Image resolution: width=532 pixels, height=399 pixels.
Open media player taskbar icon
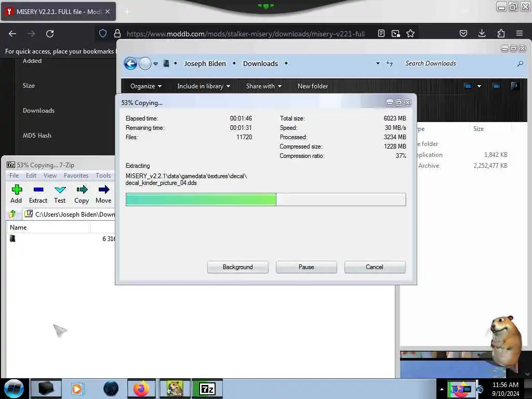coord(77,389)
